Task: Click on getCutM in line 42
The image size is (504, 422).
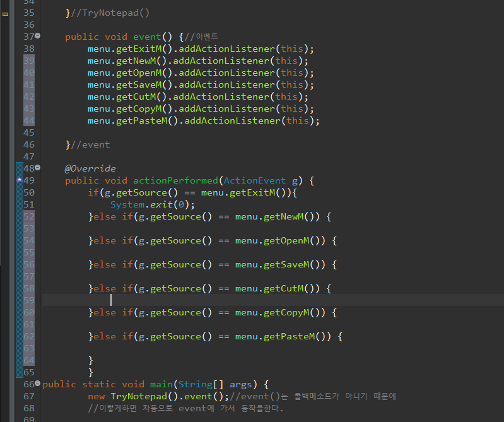Action: pyautogui.click(x=136, y=97)
